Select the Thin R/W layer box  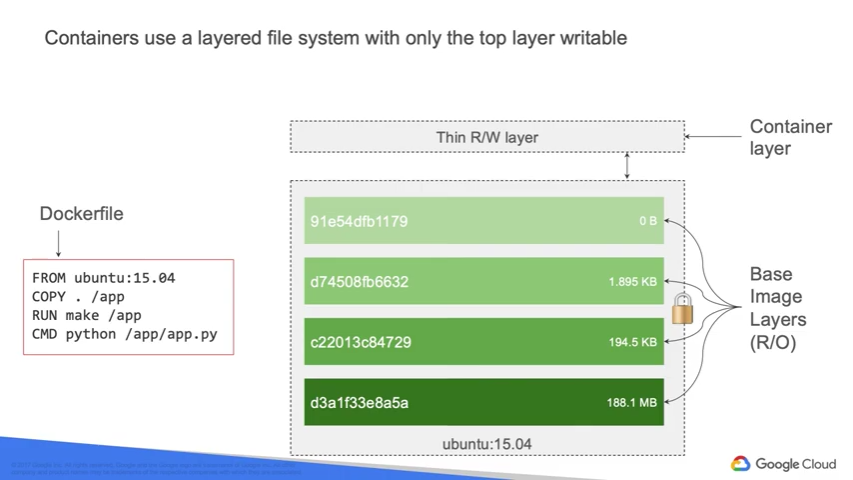pyautogui.click(x=487, y=137)
